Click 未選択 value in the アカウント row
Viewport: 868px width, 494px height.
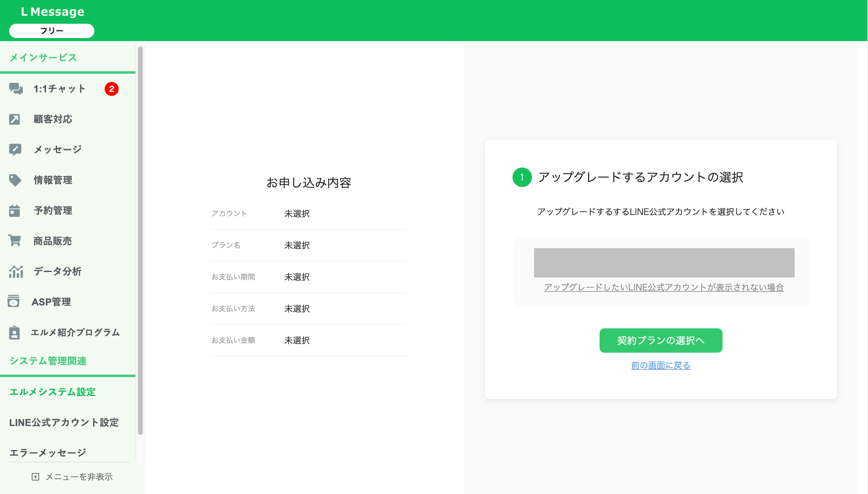pyautogui.click(x=297, y=214)
